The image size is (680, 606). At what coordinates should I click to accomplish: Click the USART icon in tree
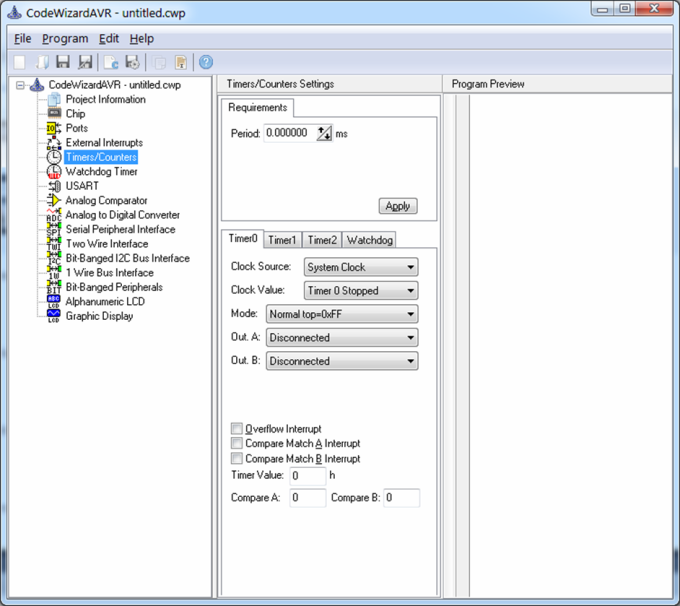[54, 186]
